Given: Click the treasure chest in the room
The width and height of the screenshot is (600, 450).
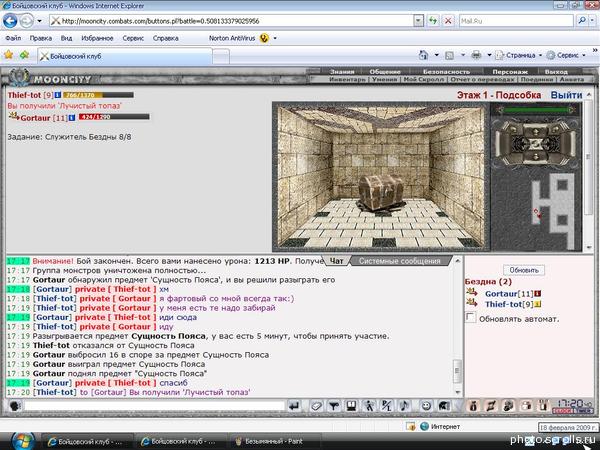Looking at the screenshot, I should tap(381, 192).
